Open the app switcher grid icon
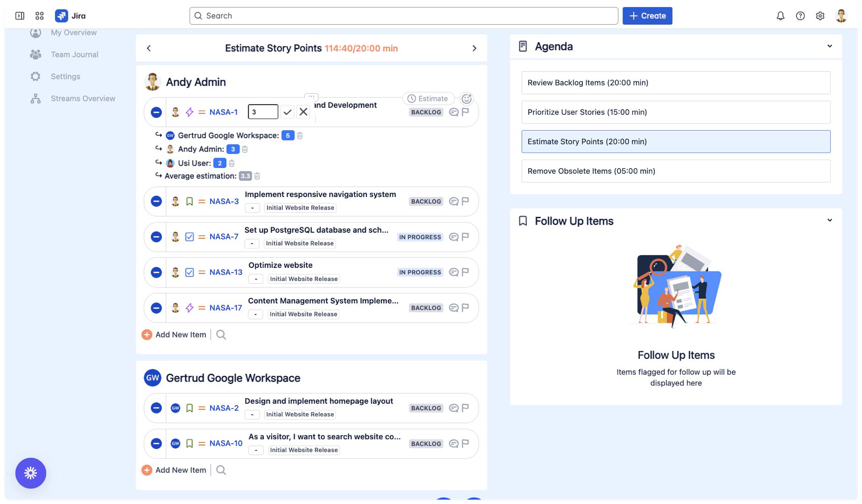 (x=40, y=16)
